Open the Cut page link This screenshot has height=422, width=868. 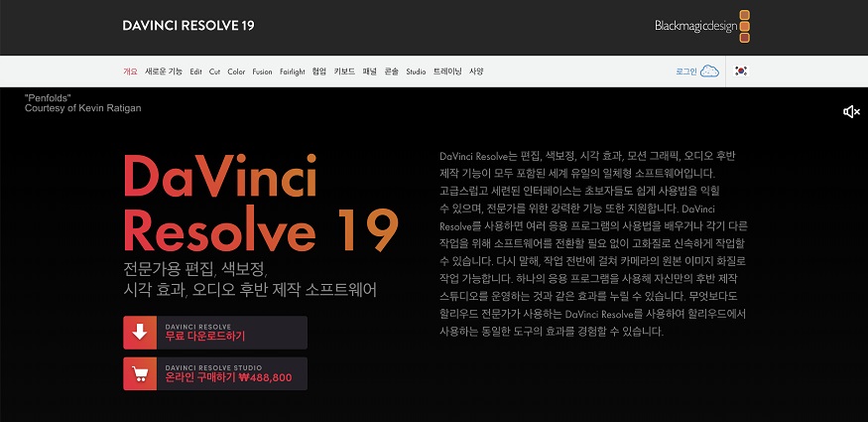(x=214, y=71)
